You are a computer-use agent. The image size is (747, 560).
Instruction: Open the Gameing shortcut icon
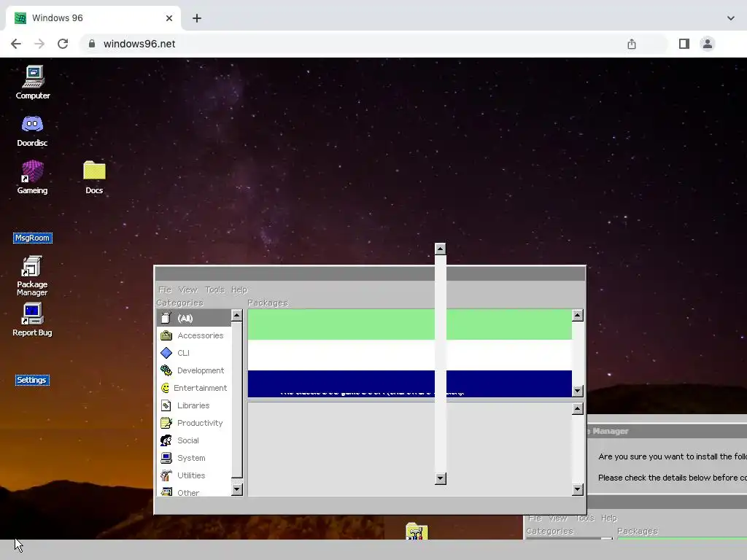click(x=32, y=177)
